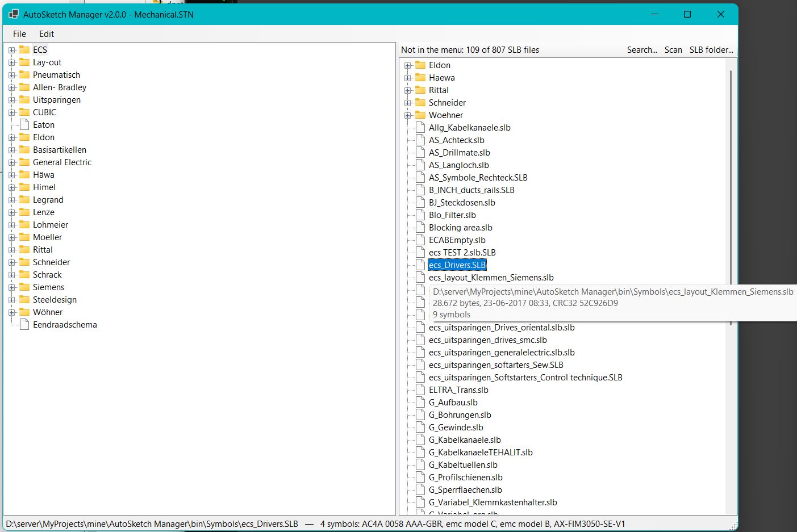Select the Moeller tree item
The image size is (797, 532).
[47, 237]
